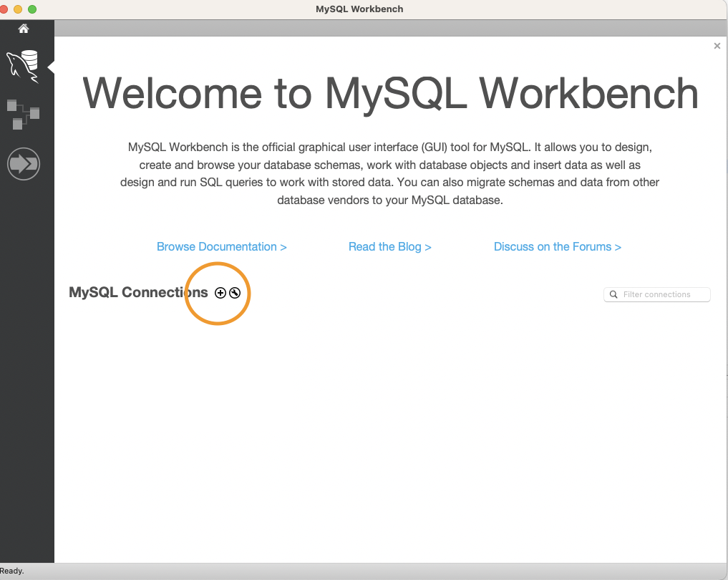Maximize window with the green button
Viewport: 728px width, 580px height.
(32, 9)
